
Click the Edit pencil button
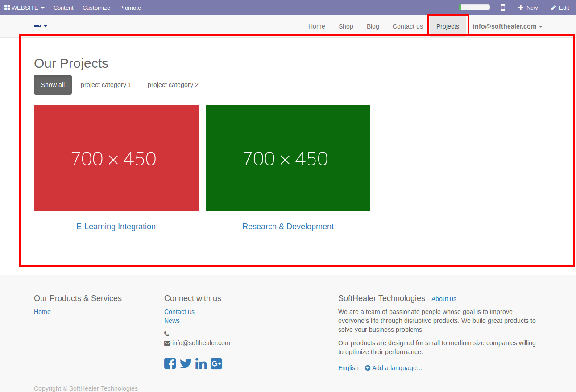point(560,8)
